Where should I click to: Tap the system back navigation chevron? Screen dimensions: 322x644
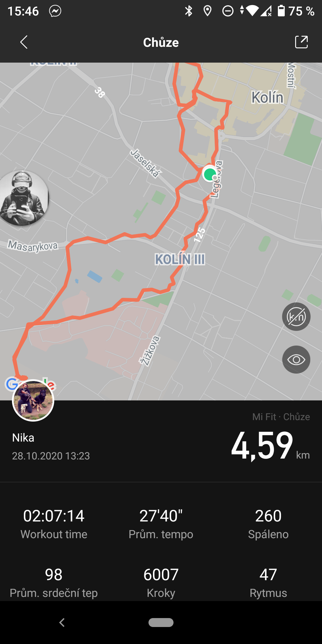[x=62, y=623]
